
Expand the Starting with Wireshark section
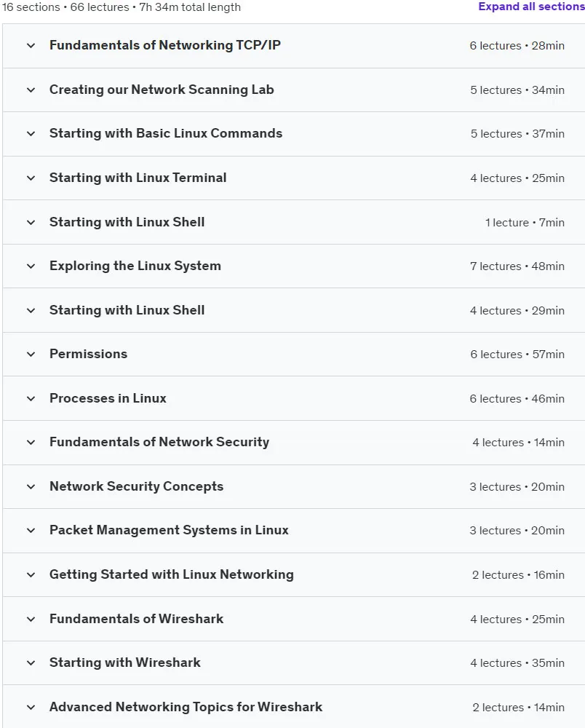[x=294, y=663]
